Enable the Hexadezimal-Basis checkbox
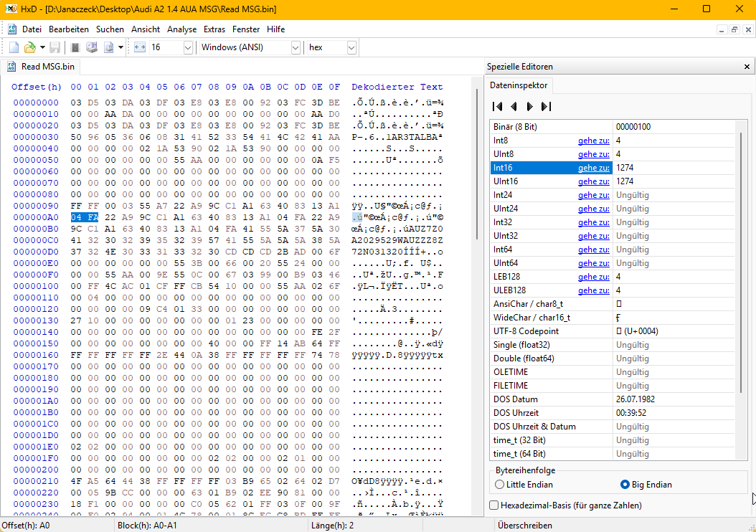This screenshot has width=756, height=532. 494,505
